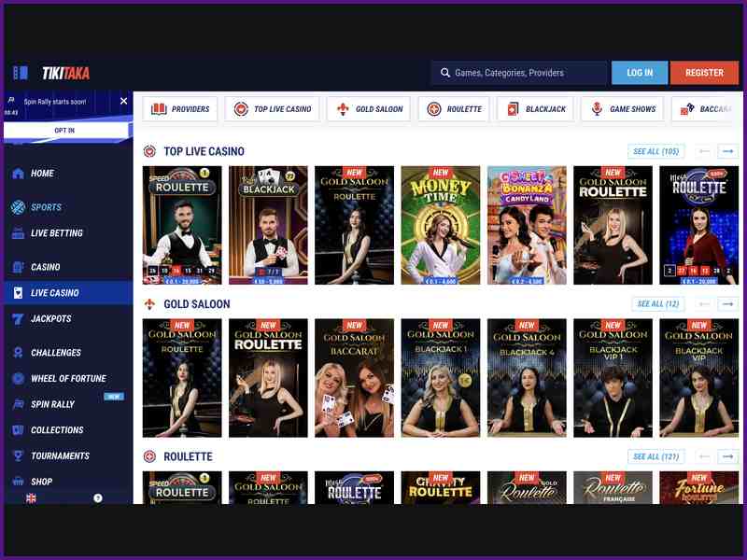Open the Providers filter

180,109
